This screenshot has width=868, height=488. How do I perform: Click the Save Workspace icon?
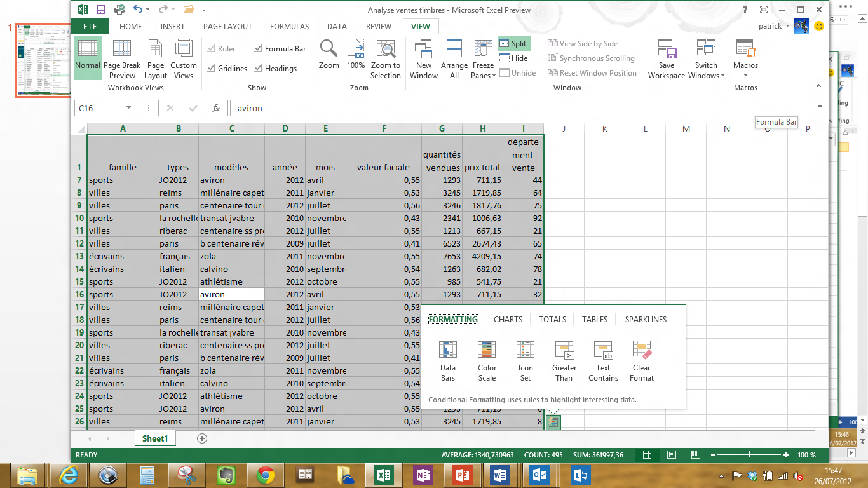(x=666, y=59)
